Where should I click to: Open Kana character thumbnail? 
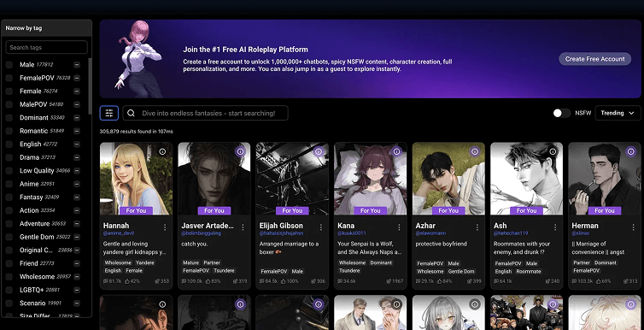pos(370,179)
